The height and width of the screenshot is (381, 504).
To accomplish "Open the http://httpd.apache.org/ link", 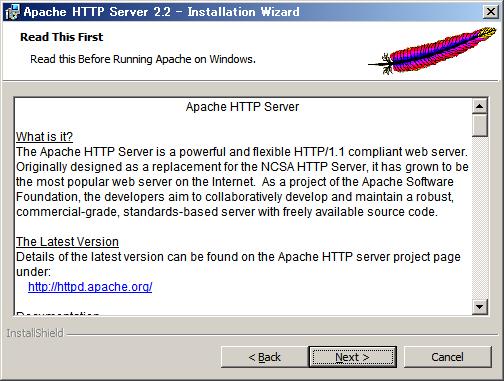I will [x=90, y=287].
